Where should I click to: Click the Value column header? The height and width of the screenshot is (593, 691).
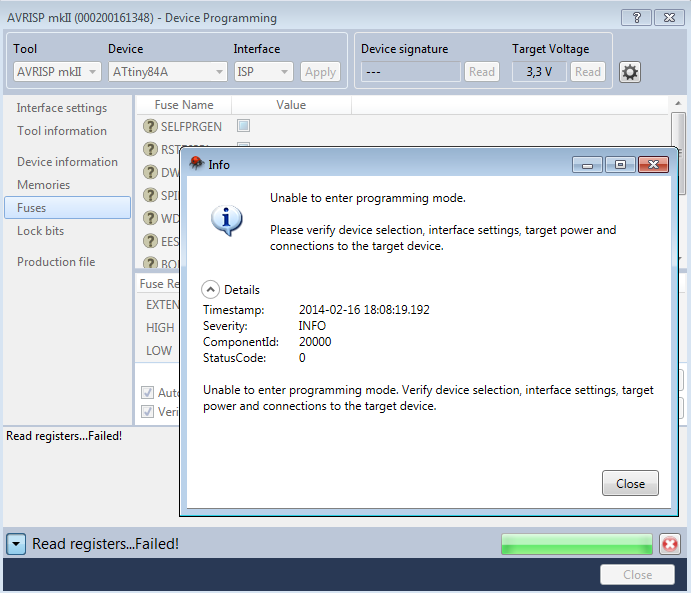pos(291,105)
